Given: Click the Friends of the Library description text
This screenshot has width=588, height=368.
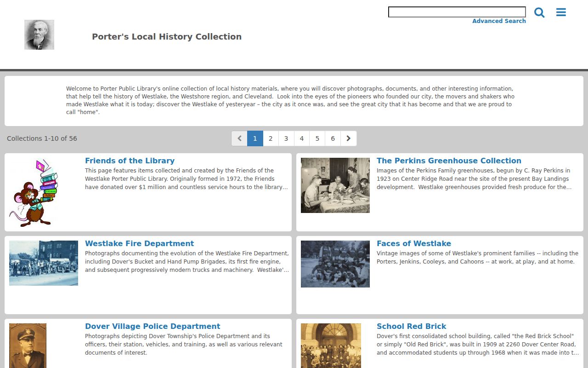Looking at the screenshot, I should [x=187, y=179].
